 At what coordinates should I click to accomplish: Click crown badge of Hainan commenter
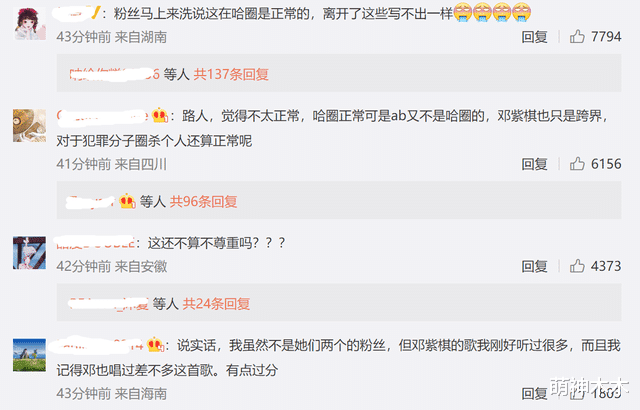[x=156, y=346]
